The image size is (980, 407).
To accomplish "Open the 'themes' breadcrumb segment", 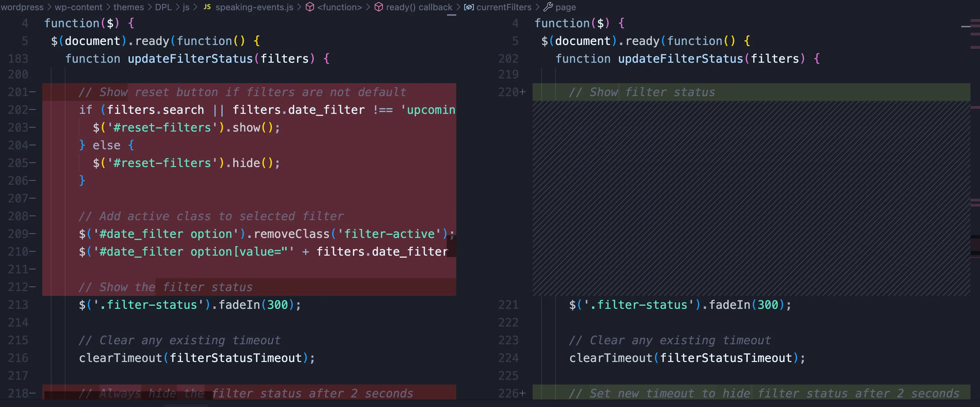I will pos(129,7).
